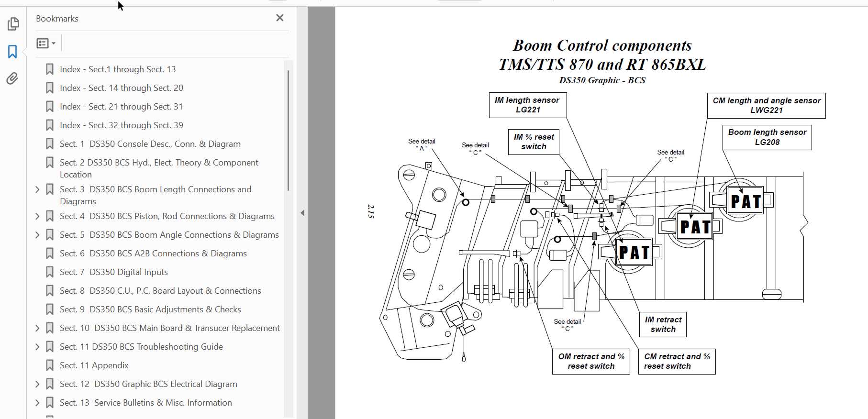Expand Sect. 12 Graphic BCS Electrical bookmark

coord(37,384)
